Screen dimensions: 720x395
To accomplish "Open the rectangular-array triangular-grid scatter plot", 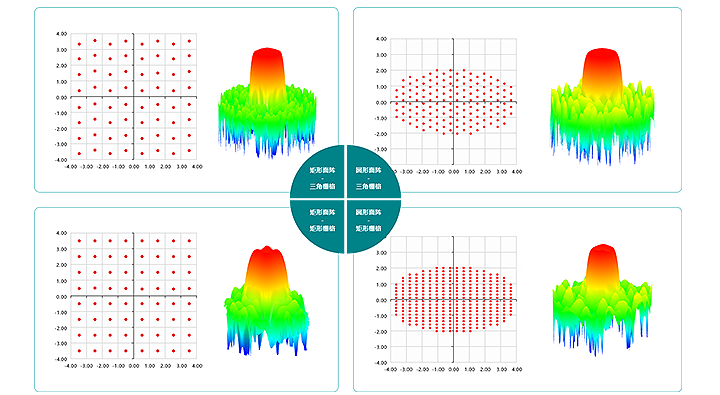I will tap(129, 101).
